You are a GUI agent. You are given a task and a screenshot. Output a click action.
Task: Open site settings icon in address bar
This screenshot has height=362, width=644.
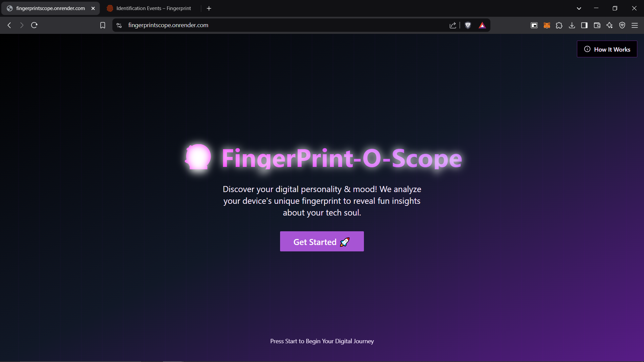119,25
